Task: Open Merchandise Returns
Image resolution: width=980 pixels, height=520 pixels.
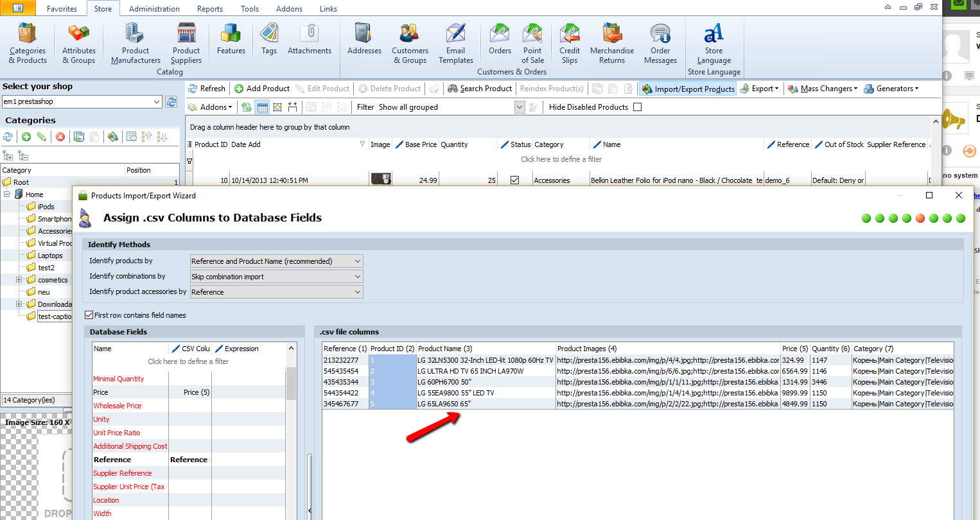Action: 611,42
